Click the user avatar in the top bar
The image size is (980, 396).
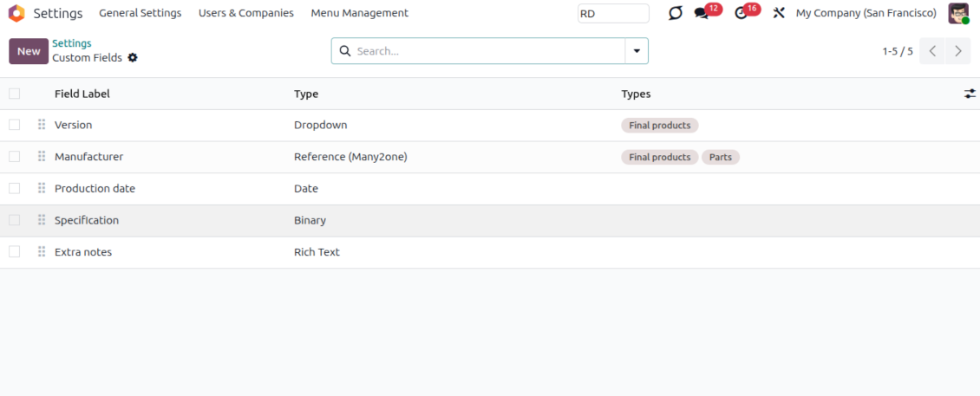[x=957, y=14]
